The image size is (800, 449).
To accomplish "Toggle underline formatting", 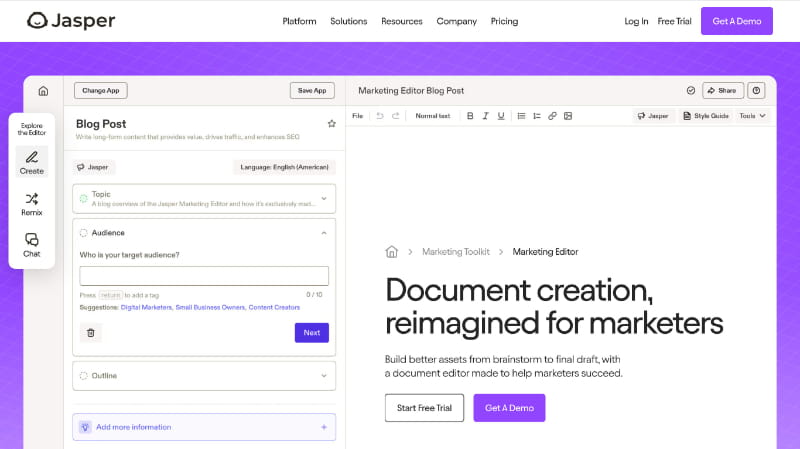I will tap(501, 116).
